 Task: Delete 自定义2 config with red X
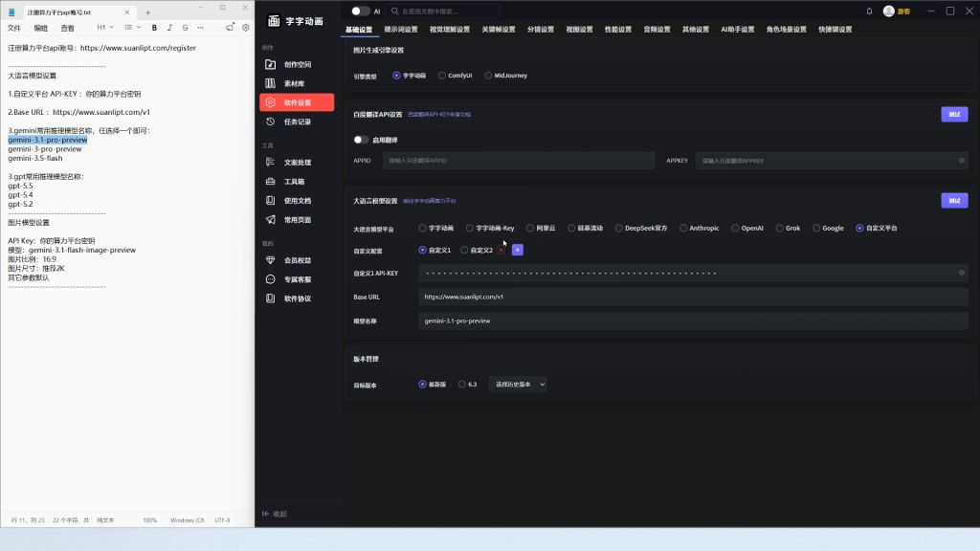501,250
